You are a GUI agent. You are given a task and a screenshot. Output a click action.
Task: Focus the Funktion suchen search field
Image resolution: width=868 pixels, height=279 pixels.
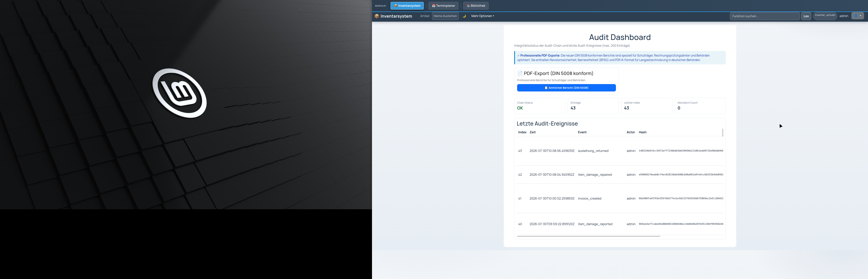pos(765,16)
